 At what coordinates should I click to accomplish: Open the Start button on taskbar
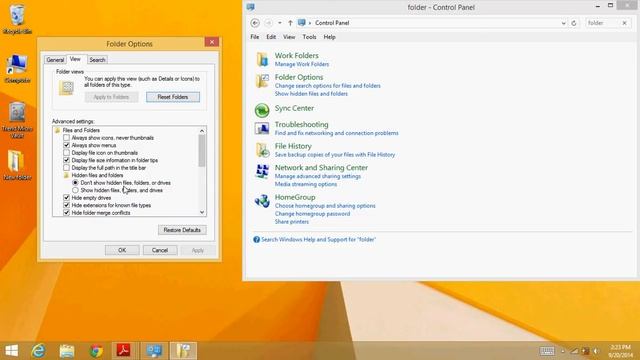[x=11, y=351]
